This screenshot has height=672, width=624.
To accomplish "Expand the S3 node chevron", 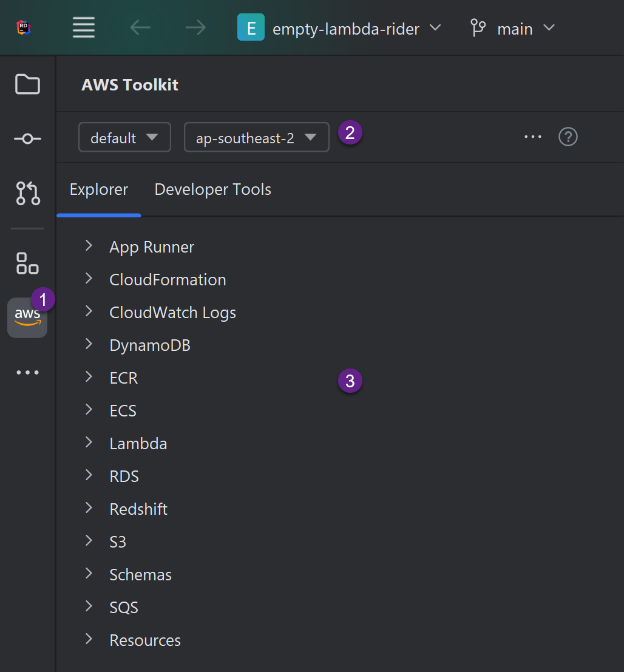I will 89,541.
